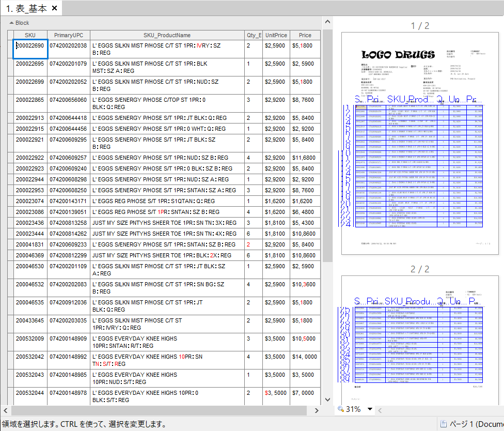
Task: Select page 1 / 2 document thumbnail
Action: tap(420, 143)
